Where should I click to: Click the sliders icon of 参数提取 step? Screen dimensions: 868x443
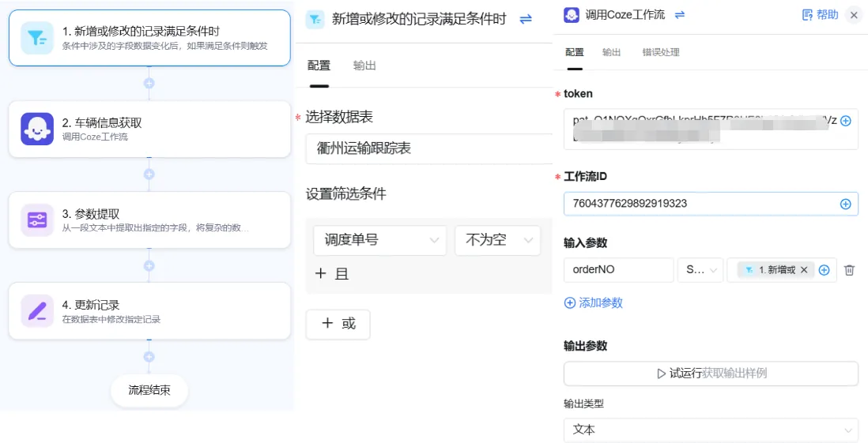pos(37,220)
